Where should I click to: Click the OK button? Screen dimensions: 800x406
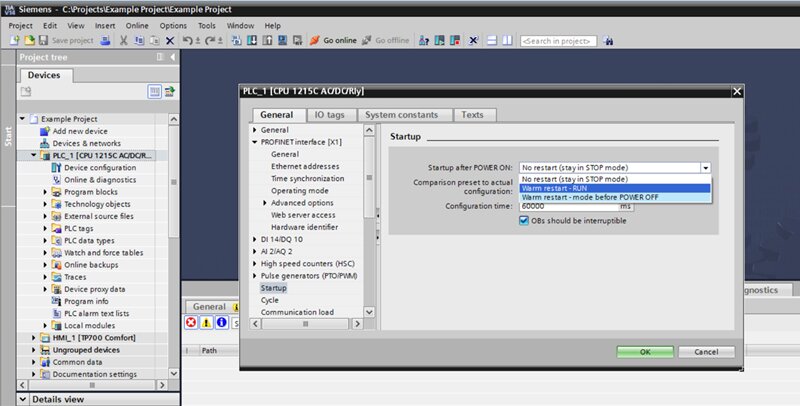645,352
